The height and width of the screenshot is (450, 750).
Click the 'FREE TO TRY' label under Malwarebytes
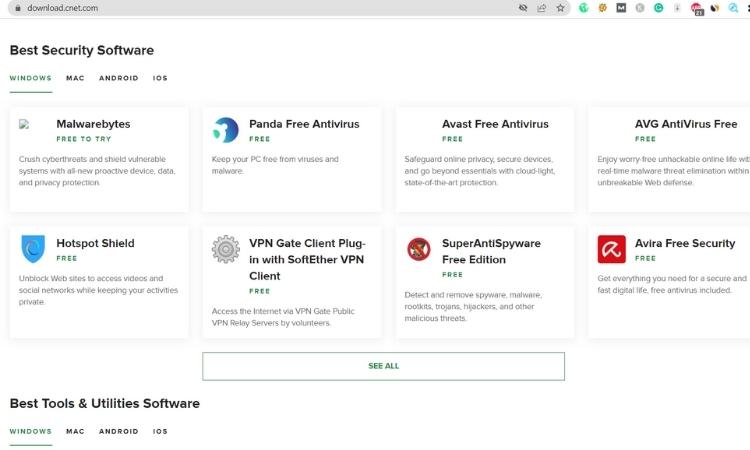click(x=84, y=139)
